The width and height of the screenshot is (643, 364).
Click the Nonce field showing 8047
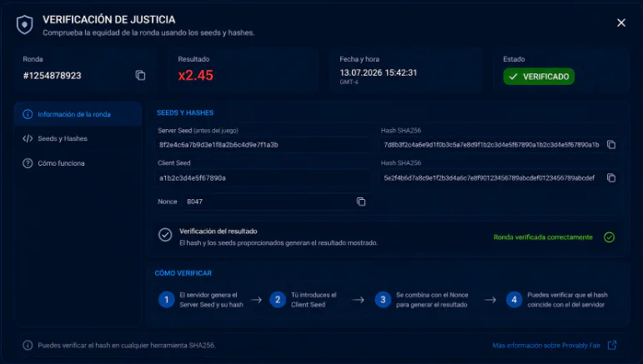point(275,202)
